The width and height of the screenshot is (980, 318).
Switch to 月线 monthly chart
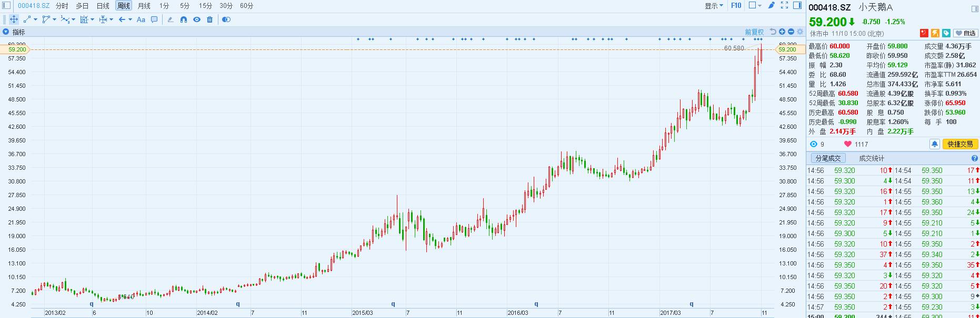(x=144, y=6)
